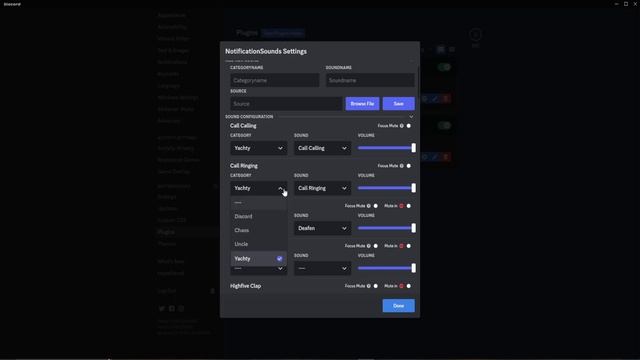640x360 pixels.
Task: Click the Save button next to Browse File
Action: [x=398, y=104]
